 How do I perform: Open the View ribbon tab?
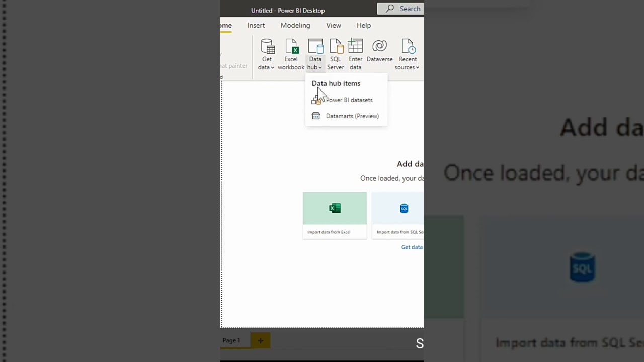coord(334,25)
